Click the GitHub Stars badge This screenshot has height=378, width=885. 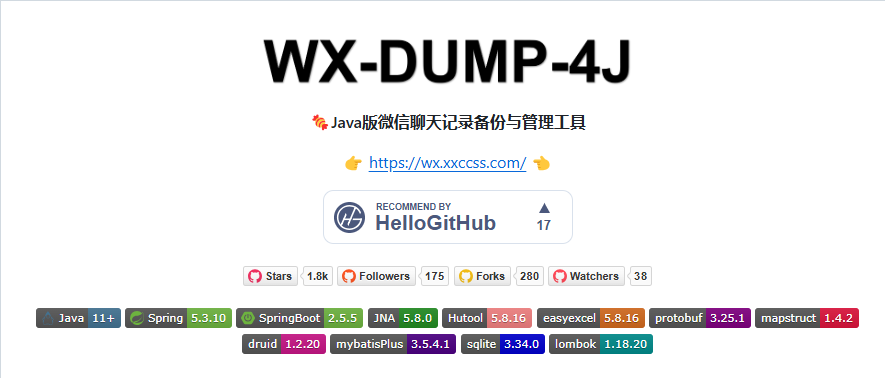tap(270, 276)
